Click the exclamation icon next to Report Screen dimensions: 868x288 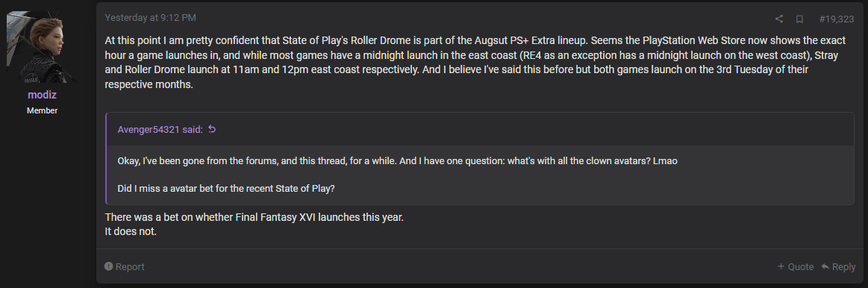click(x=108, y=266)
